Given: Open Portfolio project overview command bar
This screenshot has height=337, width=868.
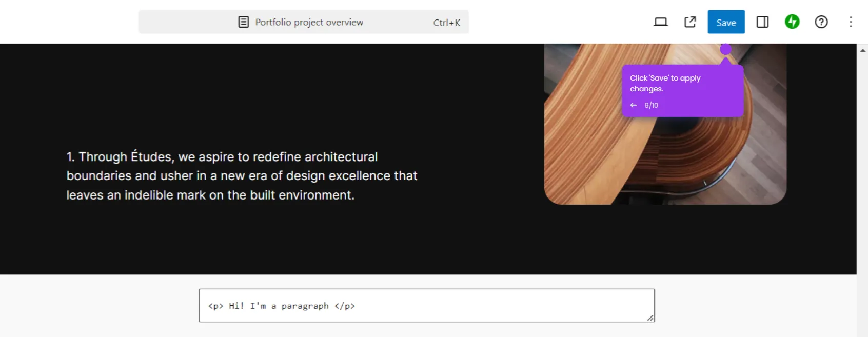Looking at the screenshot, I should pos(304,22).
